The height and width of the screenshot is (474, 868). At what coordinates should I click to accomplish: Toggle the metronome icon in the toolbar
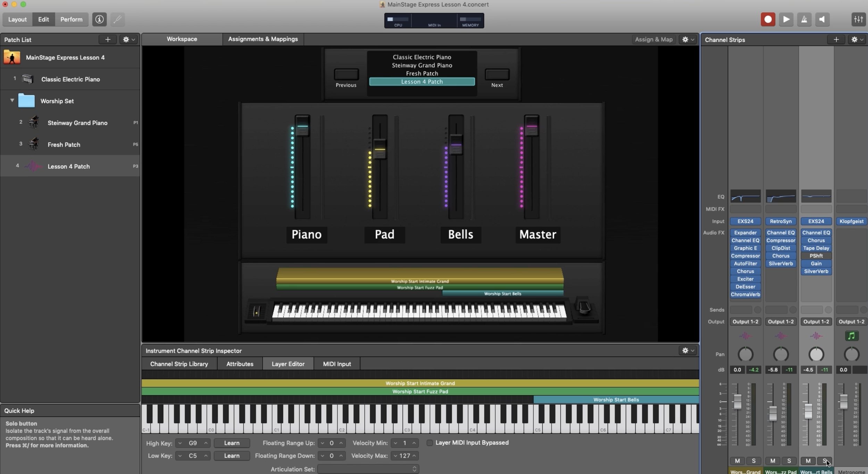[x=804, y=19]
